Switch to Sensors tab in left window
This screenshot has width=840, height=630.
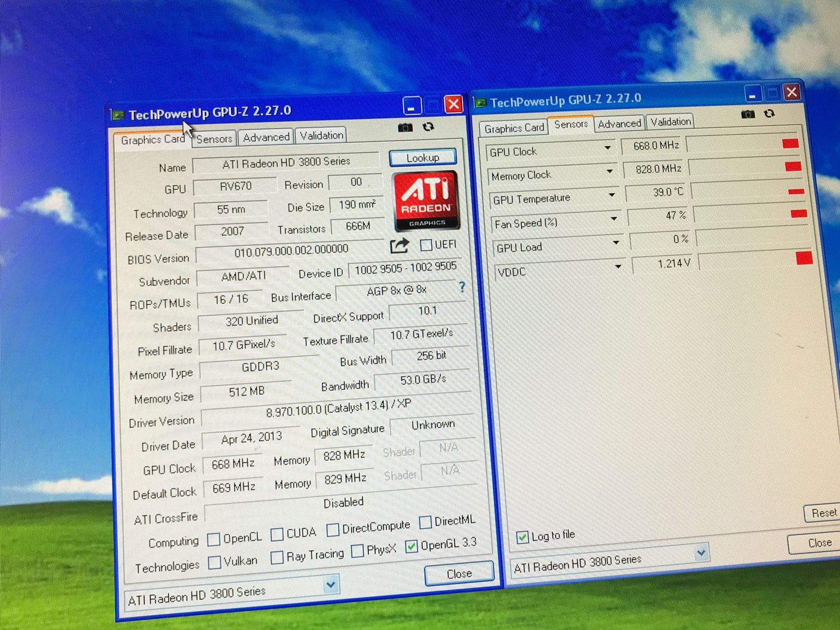coord(214,139)
